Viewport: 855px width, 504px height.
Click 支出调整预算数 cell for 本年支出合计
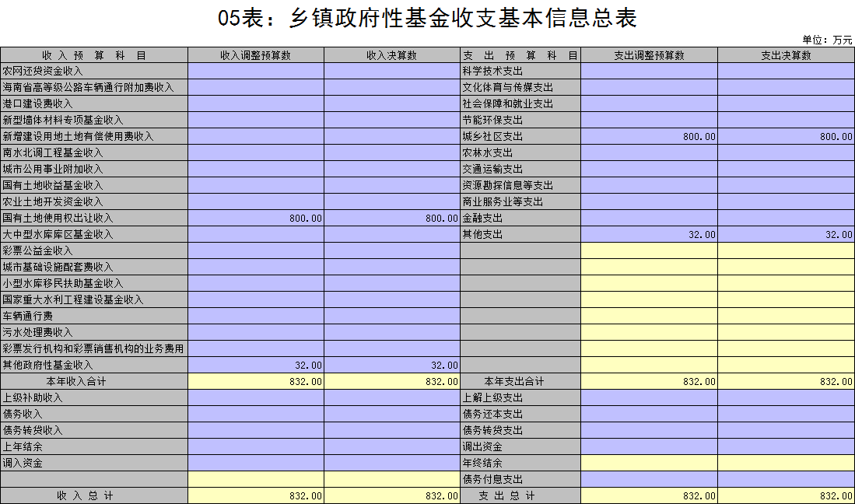click(649, 382)
